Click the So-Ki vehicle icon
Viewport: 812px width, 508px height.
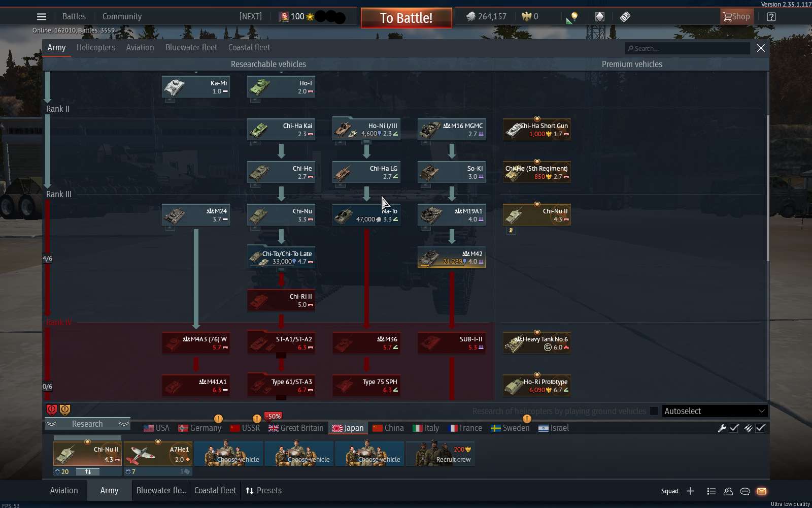430,172
